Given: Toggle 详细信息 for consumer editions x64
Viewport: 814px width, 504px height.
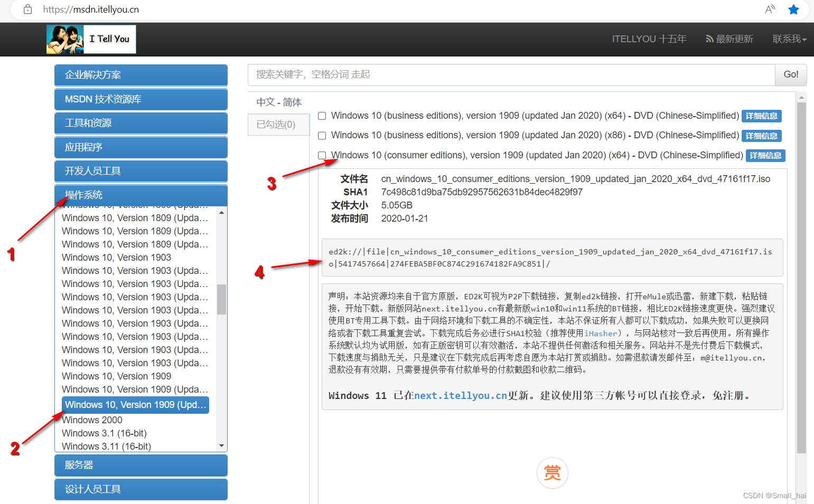Looking at the screenshot, I should pyautogui.click(x=765, y=156).
